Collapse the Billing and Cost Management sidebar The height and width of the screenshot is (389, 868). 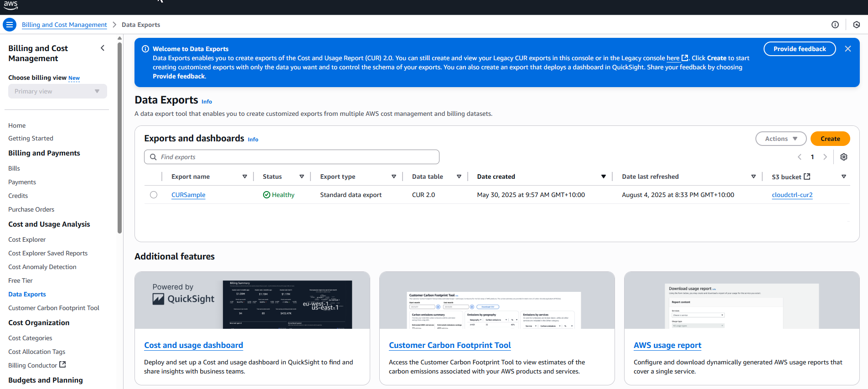(103, 48)
